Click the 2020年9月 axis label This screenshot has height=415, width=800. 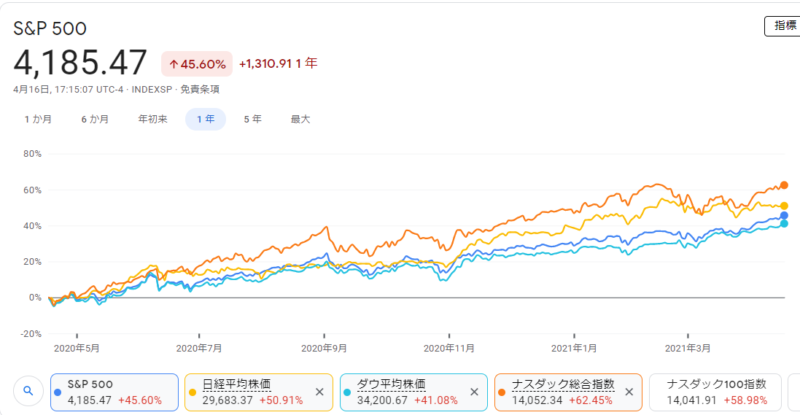pos(324,349)
